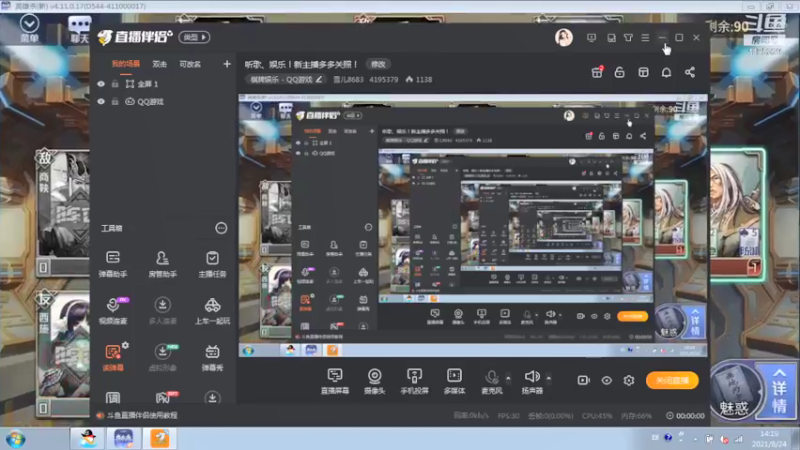Open the QQ penguin taskbar icon
Image resolution: width=800 pixels, height=450 pixels.
[88, 438]
